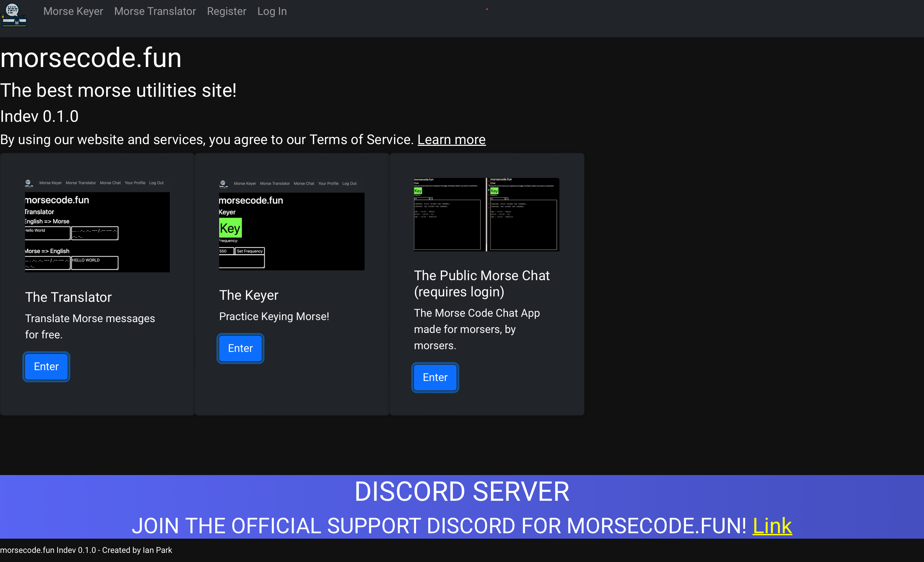The height and width of the screenshot is (562, 924).
Task: Go to the Register page
Action: pos(227,11)
